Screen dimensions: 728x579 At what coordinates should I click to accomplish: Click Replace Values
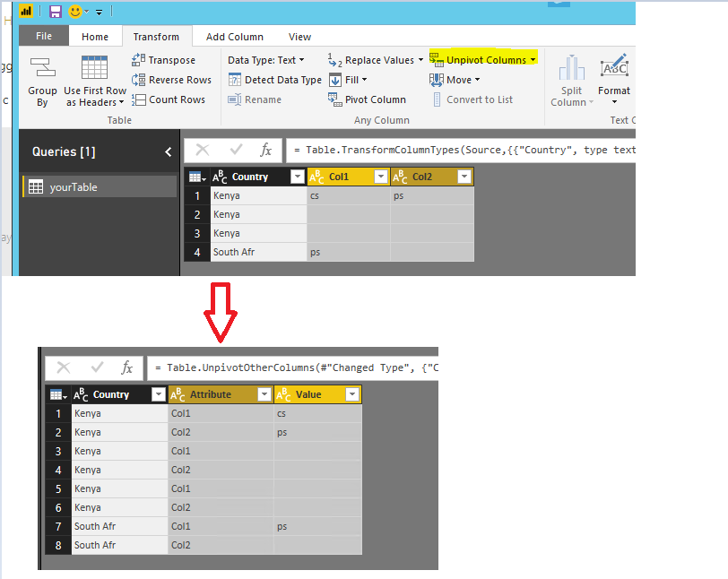click(x=371, y=60)
